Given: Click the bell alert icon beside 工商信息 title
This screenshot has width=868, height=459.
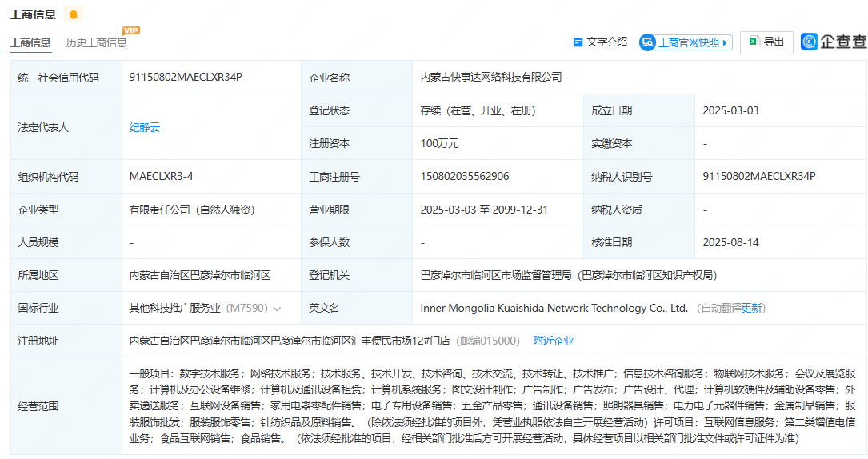Looking at the screenshot, I should pos(74,14).
